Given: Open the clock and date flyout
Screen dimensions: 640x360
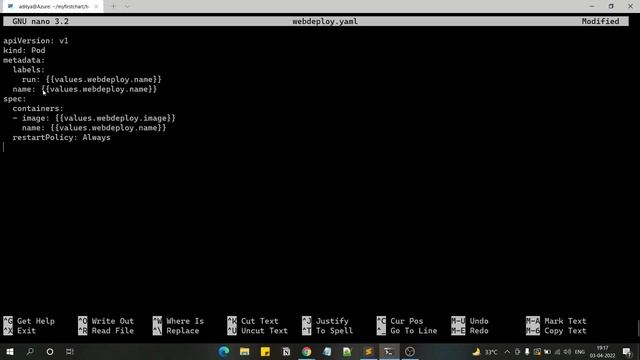Looking at the screenshot, I should coord(602,352).
